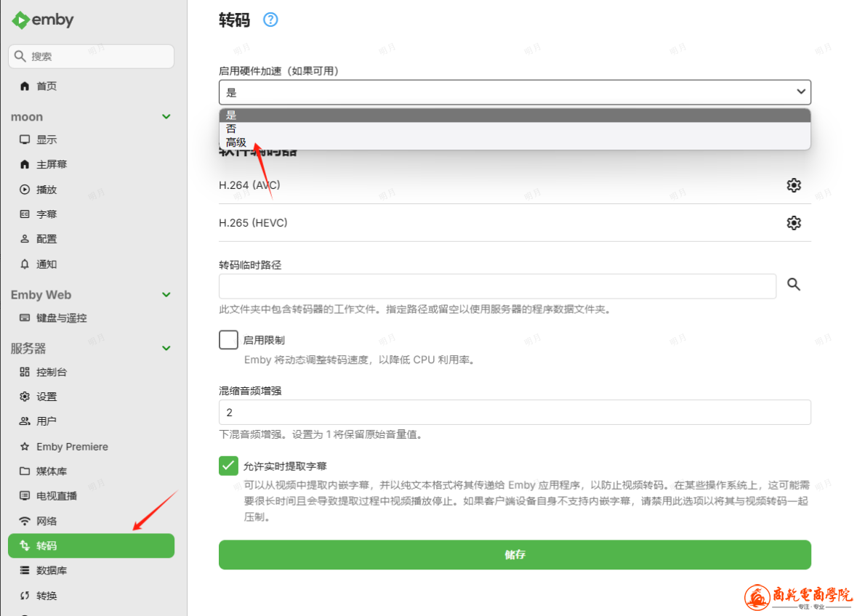Click the star icon next to Emby Premiere

25,447
